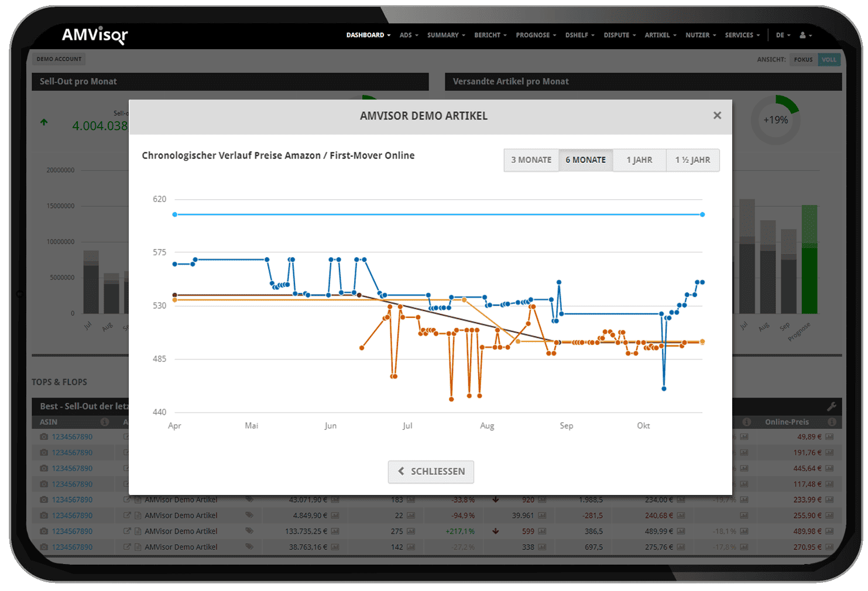Open the first 1234567890 ASIN link
This screenshot has height=591, width=868.
(73, 436)
